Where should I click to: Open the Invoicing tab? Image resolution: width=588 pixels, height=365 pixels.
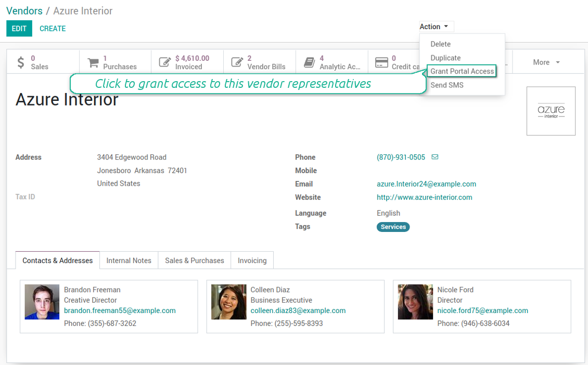252,260
